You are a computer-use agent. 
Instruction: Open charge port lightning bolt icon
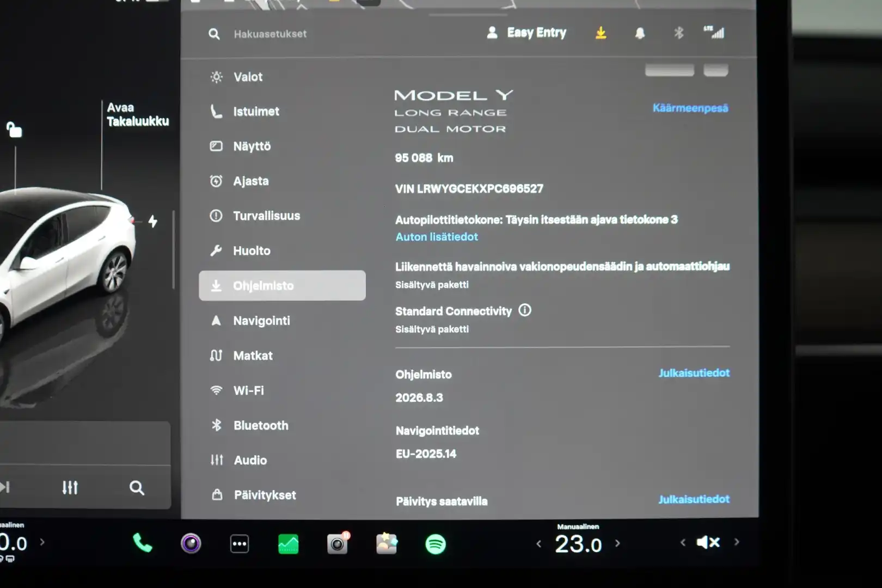(x=152, y=221)
